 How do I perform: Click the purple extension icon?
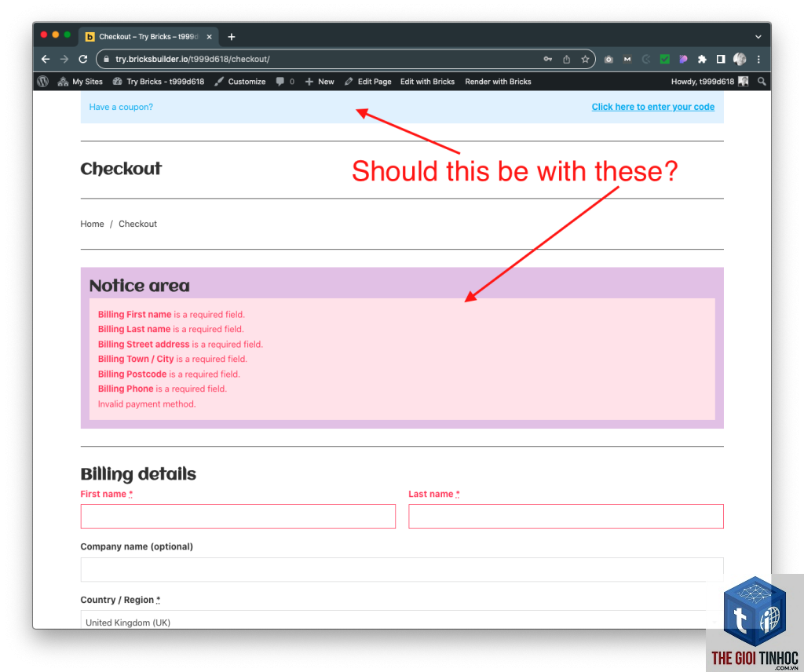tap(683, 60)
